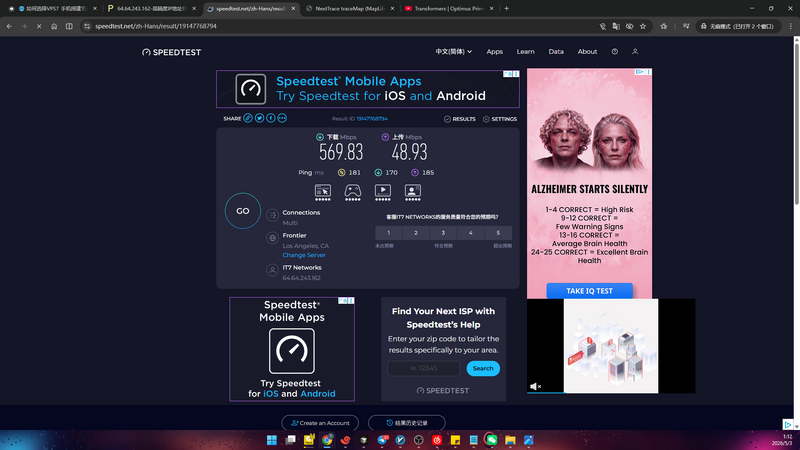Share the result on Facebook
Viewport: 800px width, 450px height.
[270, 118]
